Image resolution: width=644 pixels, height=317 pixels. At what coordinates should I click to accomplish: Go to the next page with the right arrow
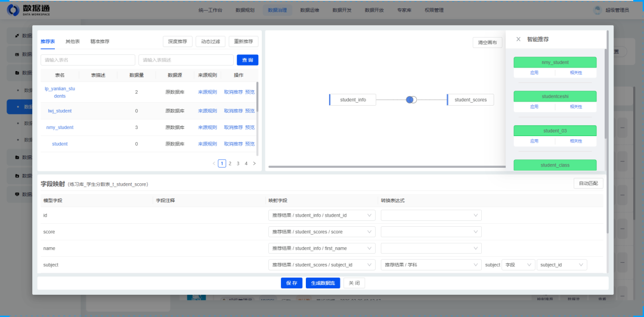click(254, 163)
